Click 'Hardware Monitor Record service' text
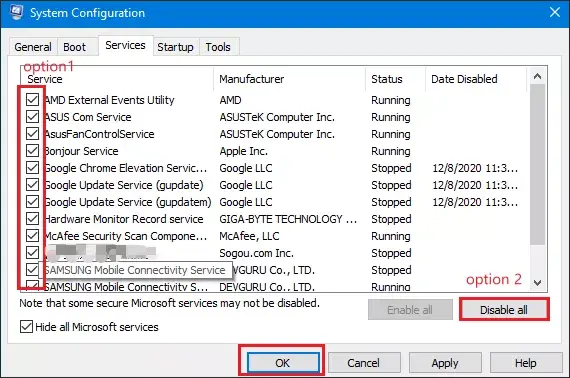The image size is (570, 378). 124,219
